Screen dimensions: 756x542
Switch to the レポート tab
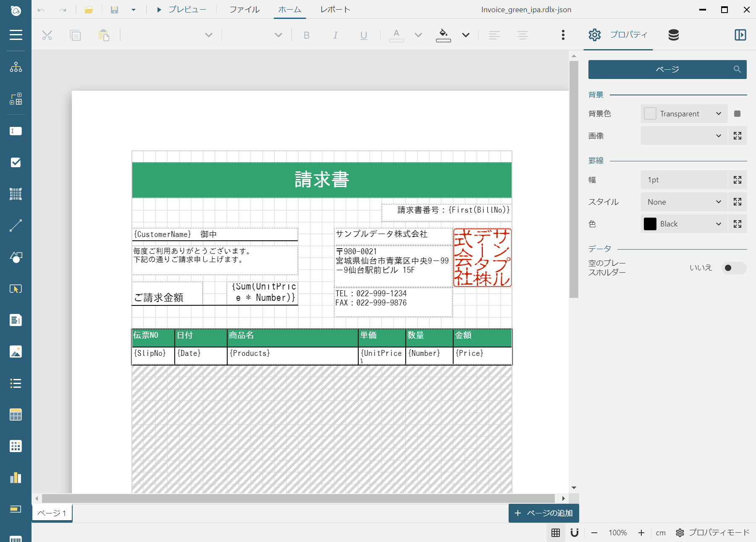click(335, 9)
